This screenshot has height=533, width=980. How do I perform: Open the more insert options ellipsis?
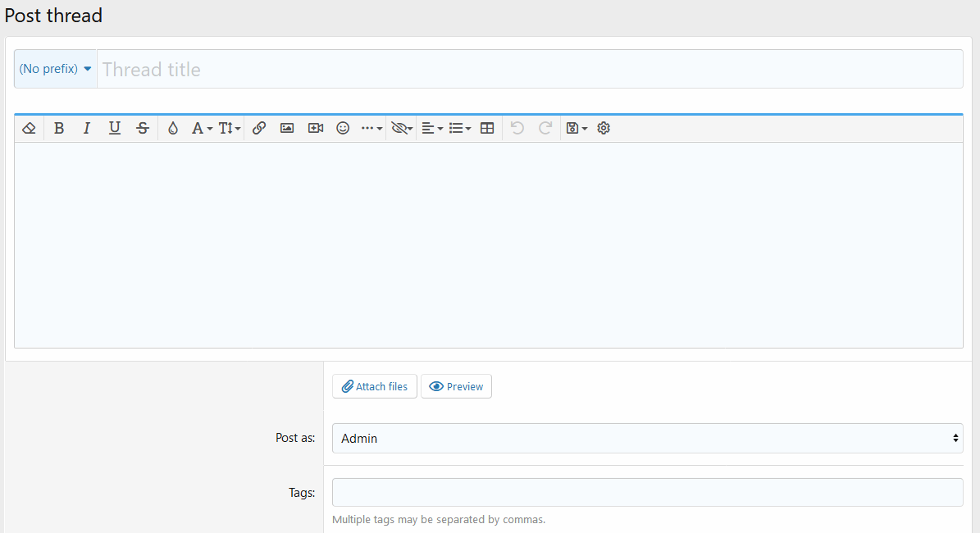pos(371,128)
